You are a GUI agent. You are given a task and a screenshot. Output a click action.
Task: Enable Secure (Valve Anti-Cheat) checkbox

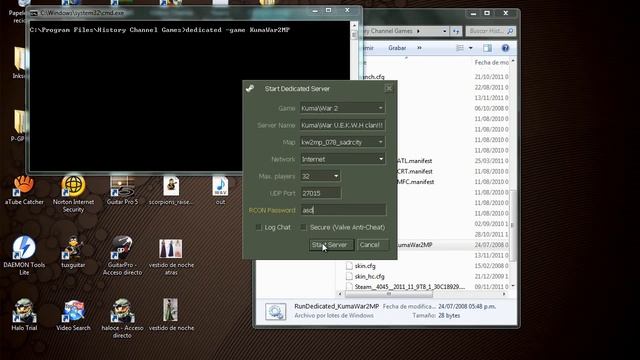pos(304,227)
